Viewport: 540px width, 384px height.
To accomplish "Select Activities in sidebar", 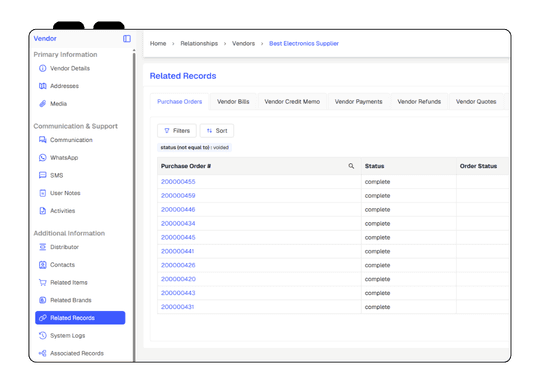I will pyautogui.click(x=62, y=211).
